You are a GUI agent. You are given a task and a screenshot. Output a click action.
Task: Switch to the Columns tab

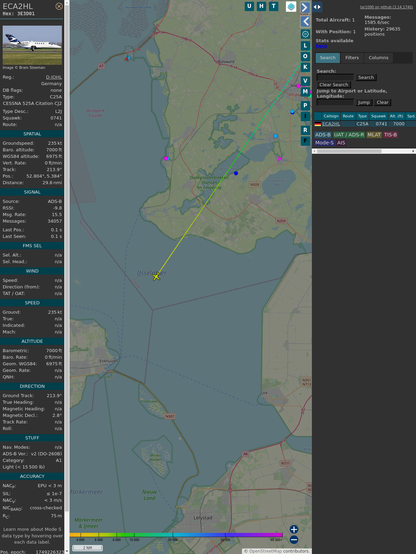coord(379,58)
